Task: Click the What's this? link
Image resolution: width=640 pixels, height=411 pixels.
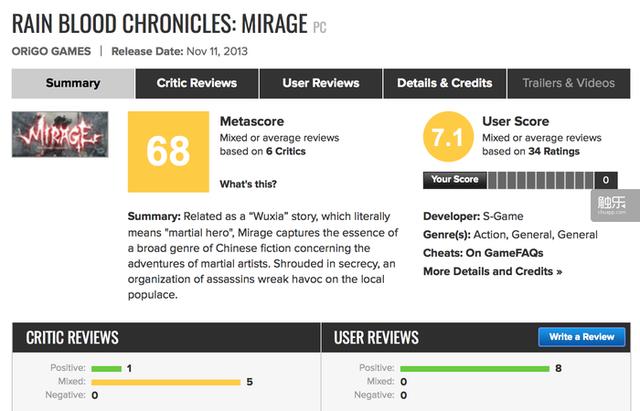Action: click(x=248, y=184)
